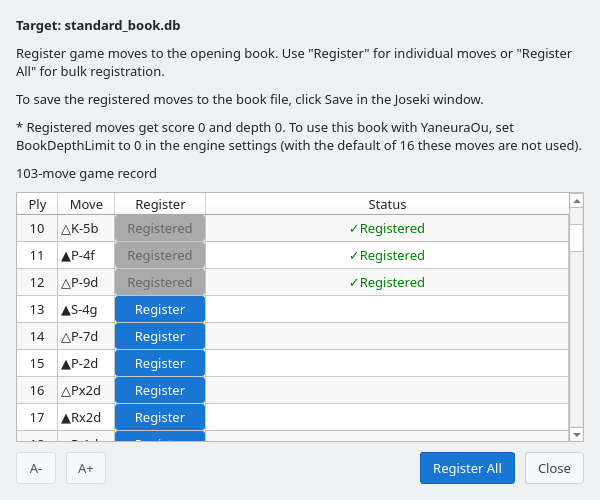
Task: Click ply number 13 cell
Action: click(37, 309)
